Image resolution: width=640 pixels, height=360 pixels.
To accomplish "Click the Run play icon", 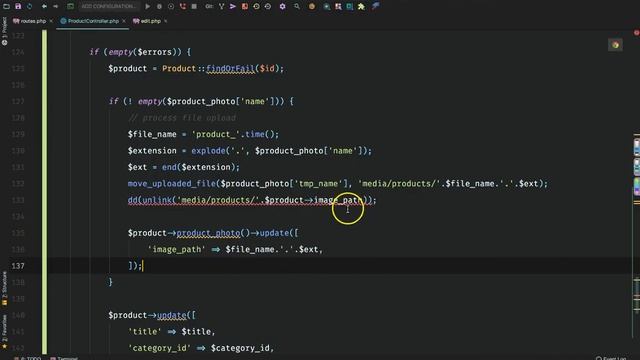I will point(148,6).
